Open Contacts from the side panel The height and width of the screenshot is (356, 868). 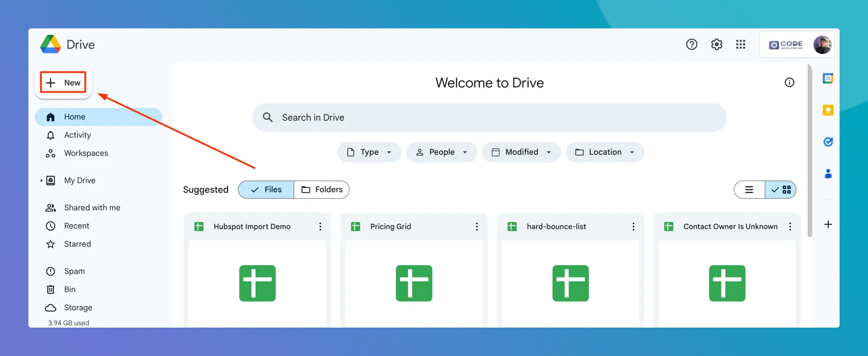828,173
